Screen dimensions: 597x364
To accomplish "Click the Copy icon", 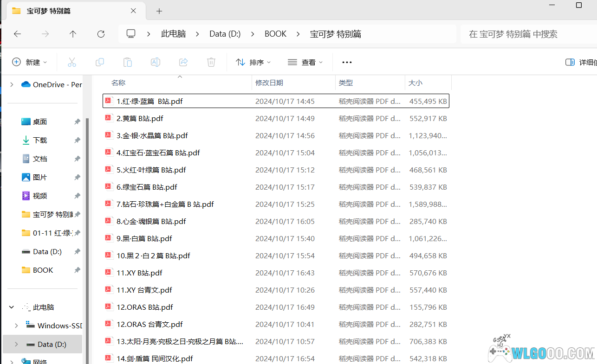I will point(100,62).
